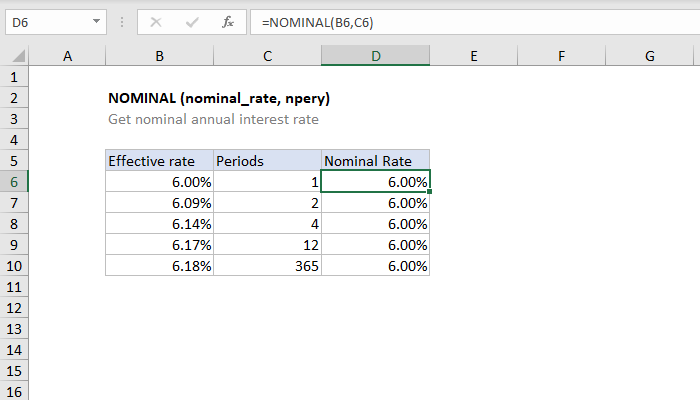Select the Periods cell with value 2
This screenshot has height=400, width=700.
267,203
